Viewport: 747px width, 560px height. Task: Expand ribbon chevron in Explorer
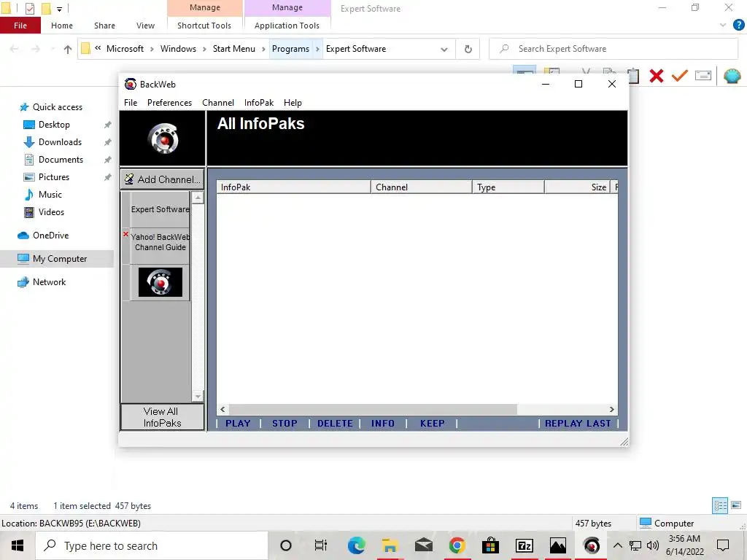pos(723,26)
